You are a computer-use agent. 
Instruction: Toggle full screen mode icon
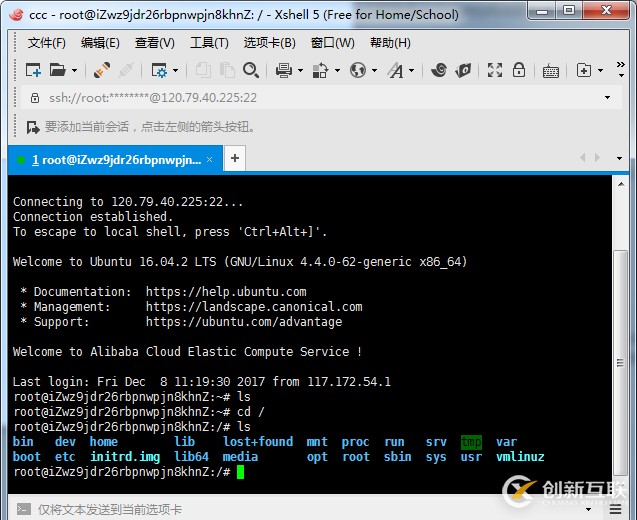(495, 70)
